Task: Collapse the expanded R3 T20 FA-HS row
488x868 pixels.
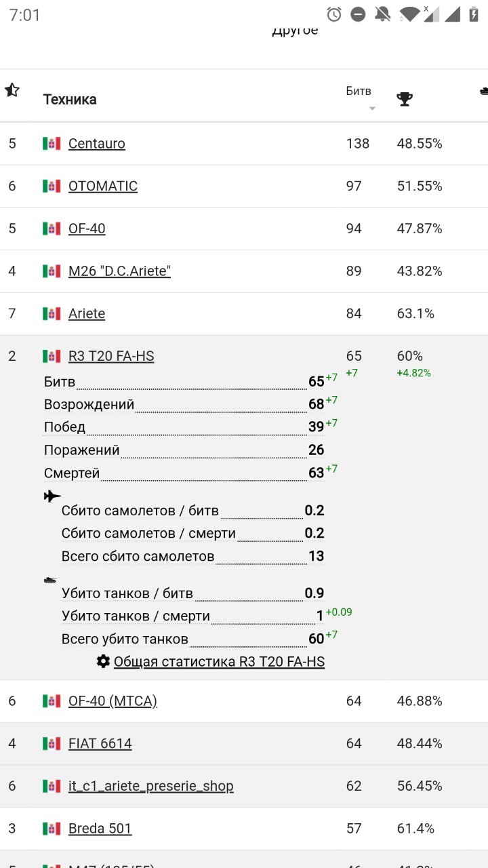Action: (x=203, y=356)
